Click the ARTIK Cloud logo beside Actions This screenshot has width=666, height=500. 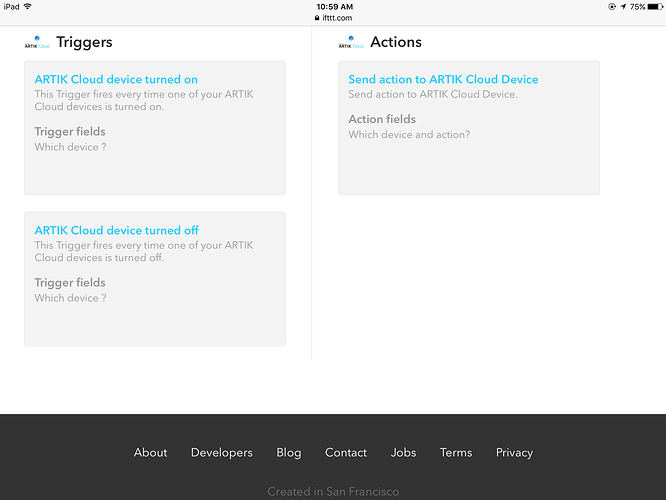coord(351,42)
